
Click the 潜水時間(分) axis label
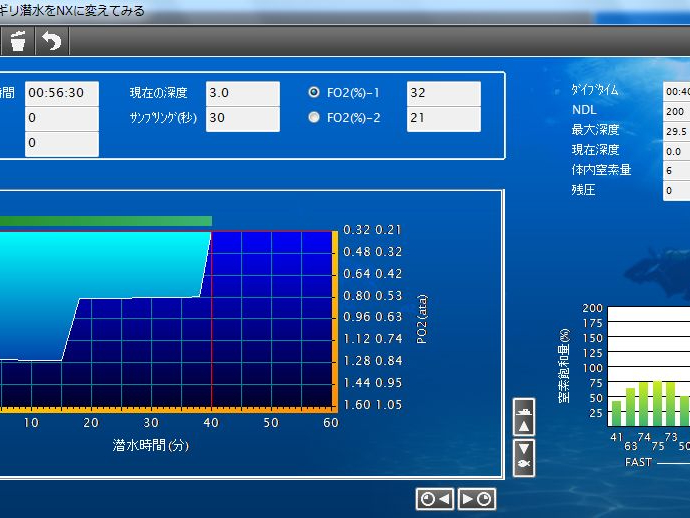pyautogui.click(x=150, y=445)
